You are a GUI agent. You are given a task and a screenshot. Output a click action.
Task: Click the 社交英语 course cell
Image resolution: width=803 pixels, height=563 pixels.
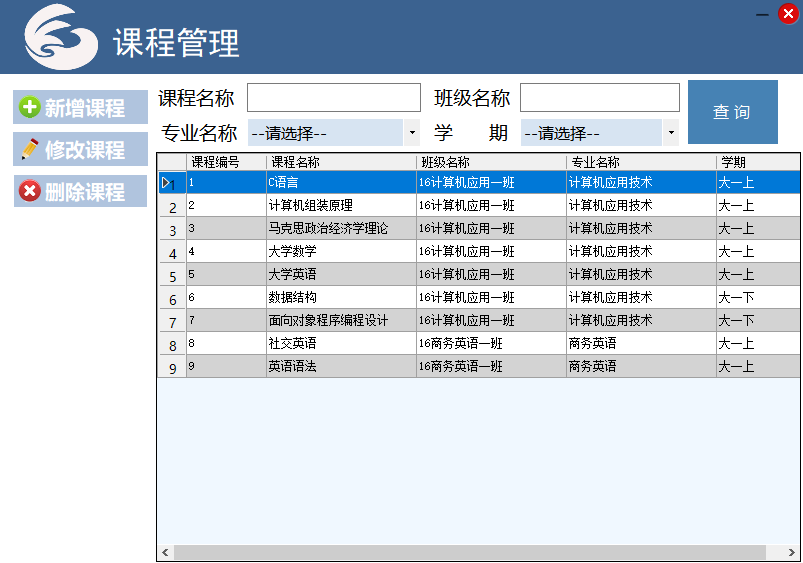[341, 344]
